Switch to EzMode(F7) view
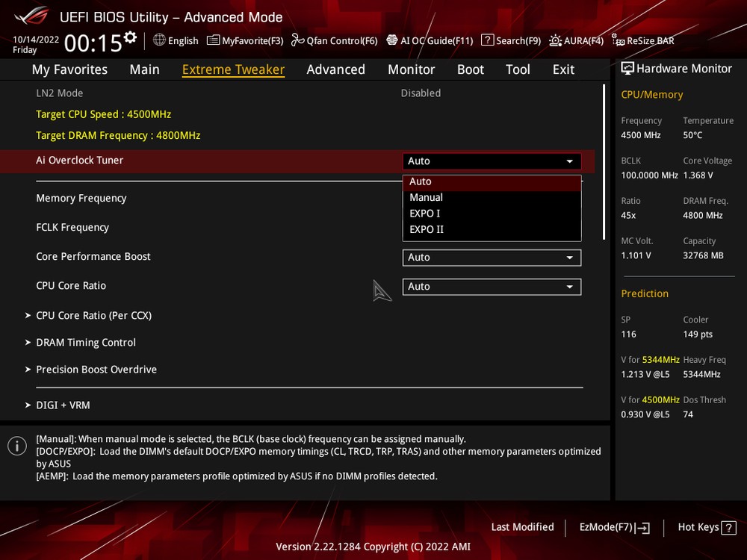Image resolution: width=747 pixels, height=560 pixels. [x=614, y=527]
